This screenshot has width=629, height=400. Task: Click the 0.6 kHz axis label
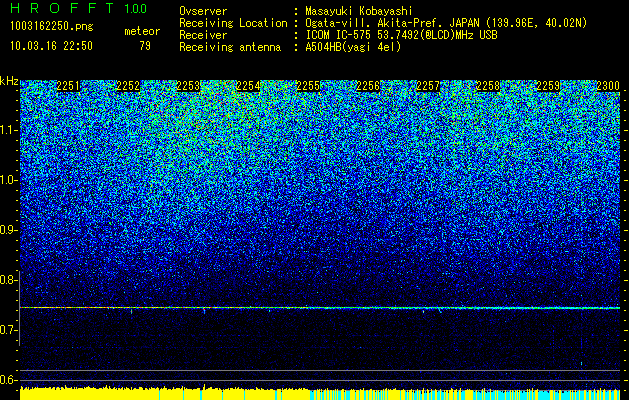point(9,380)
